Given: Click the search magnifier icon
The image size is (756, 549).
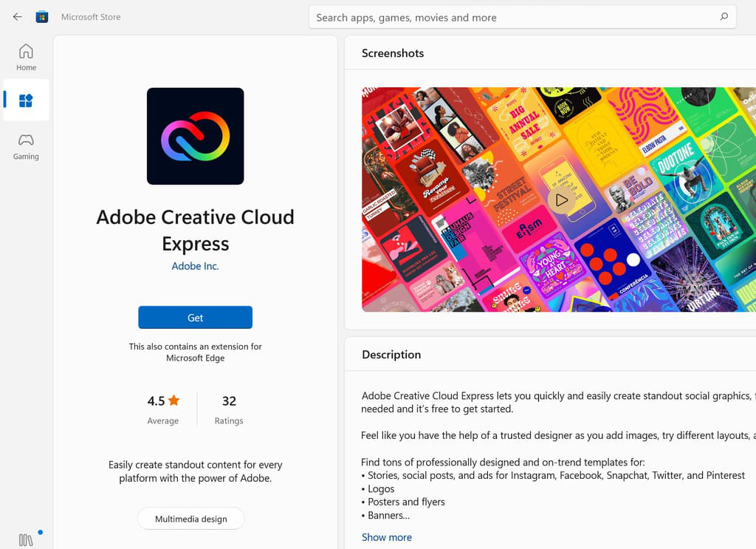Looking at the screenshot, I should pos(724,17).
